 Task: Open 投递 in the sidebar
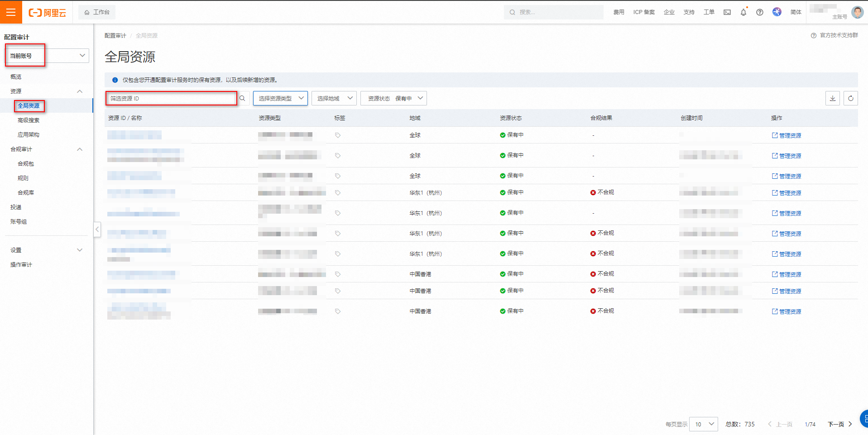coord(16,207)
